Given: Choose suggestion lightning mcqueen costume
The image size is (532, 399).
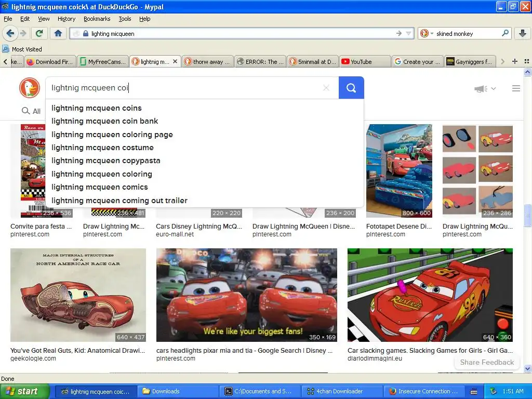Looking at the screenshot, I should click(205, 148).
